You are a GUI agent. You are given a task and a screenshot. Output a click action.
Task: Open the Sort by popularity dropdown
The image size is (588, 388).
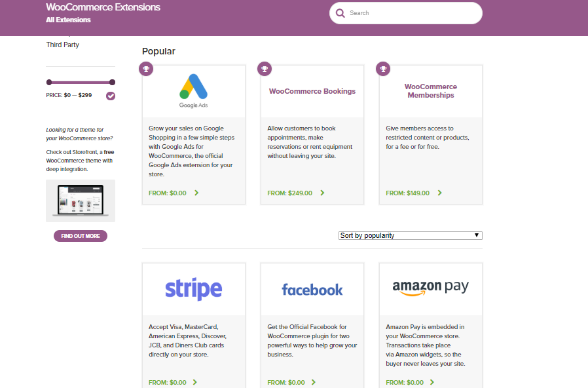coord(411,235)
